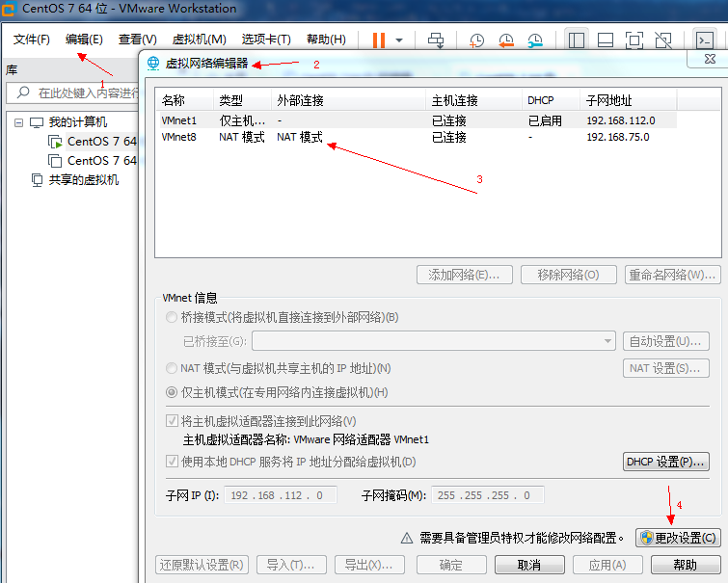Close the Virtual Network Editor dialog

point(710,59)
